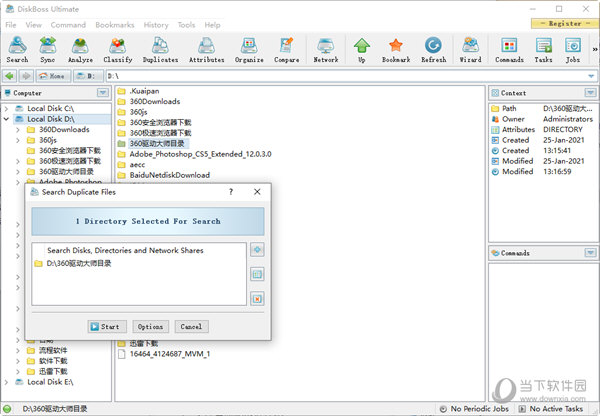Expand Local Disk E:\ in tree
The image size is (600, 416).
point(6,382)
